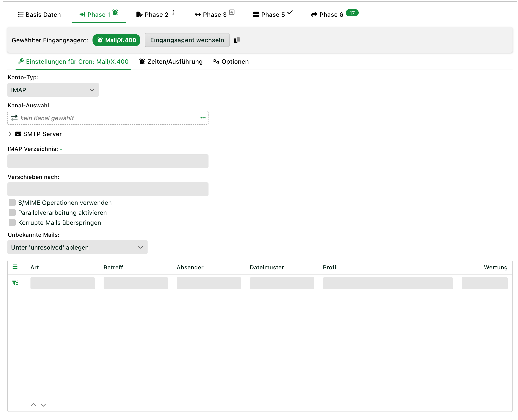Click the green filter icon in table row
The width and height of the screenshot is (518, 420).
click(x=15, y=283)
